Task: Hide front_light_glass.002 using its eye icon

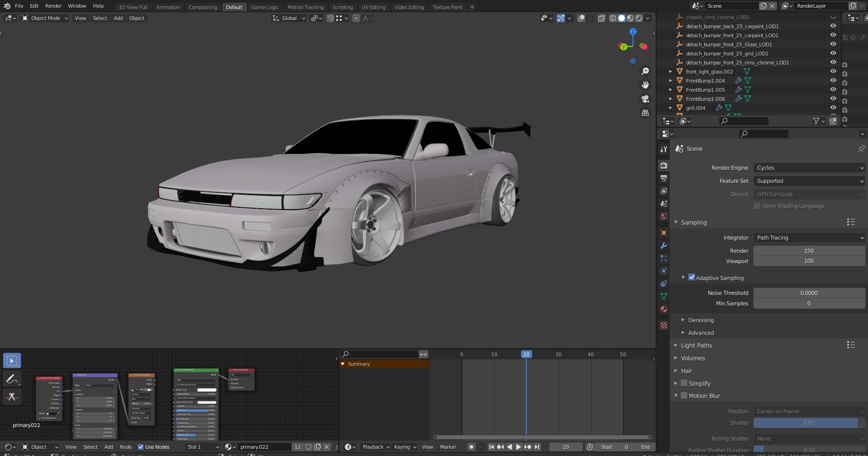Action: point(833,71)
